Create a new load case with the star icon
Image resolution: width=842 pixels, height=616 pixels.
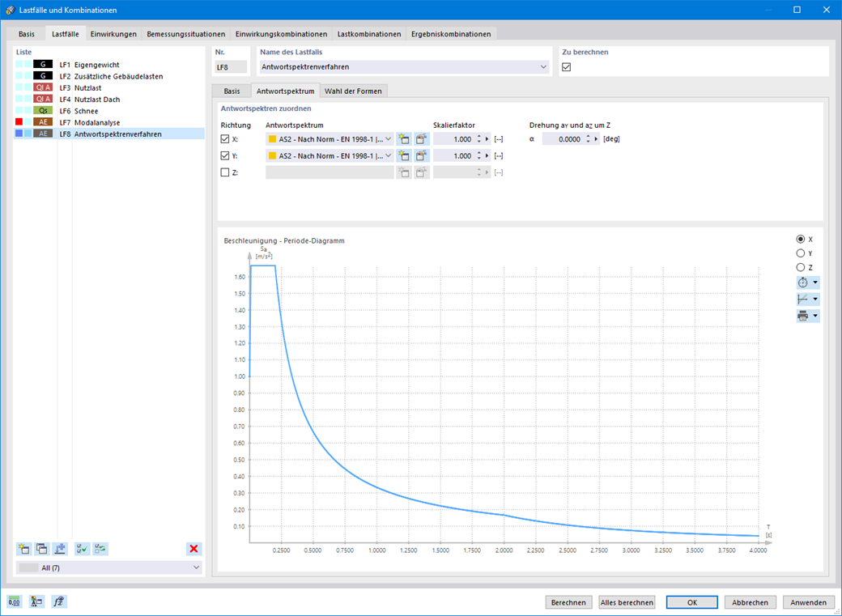pyautogui.click(x=23, y=549)
